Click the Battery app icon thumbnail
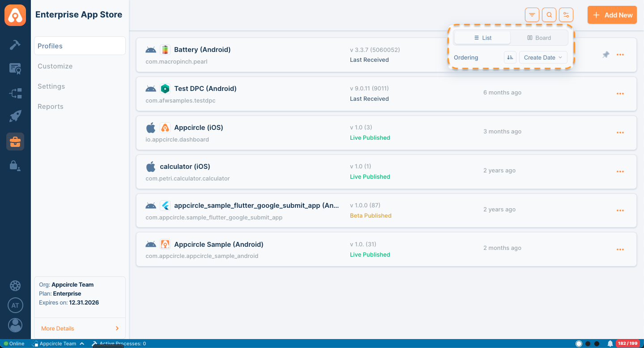 click(165, 50)
